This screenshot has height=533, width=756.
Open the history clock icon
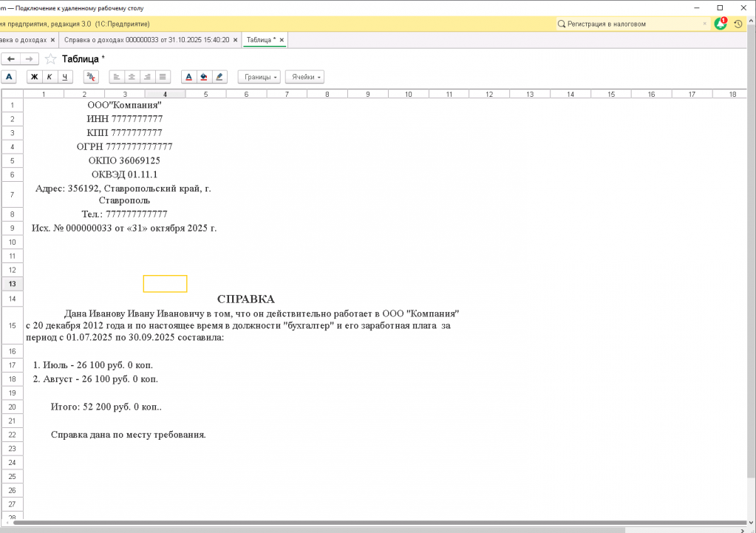[738, 24]
